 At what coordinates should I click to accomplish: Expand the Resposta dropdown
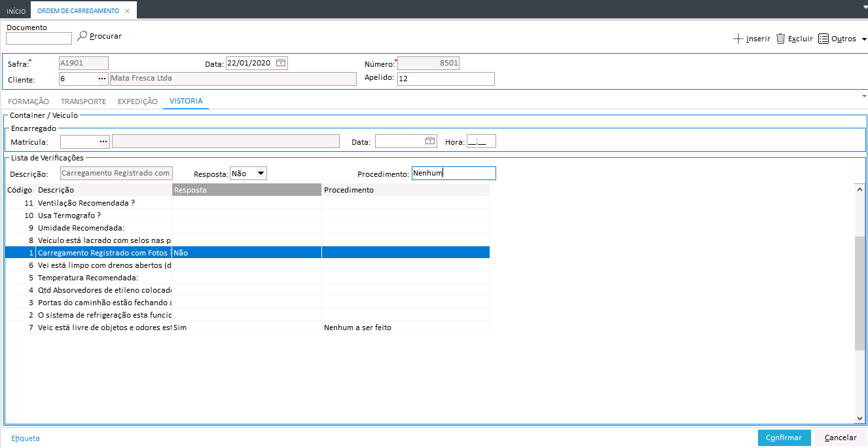coord(261,174)
